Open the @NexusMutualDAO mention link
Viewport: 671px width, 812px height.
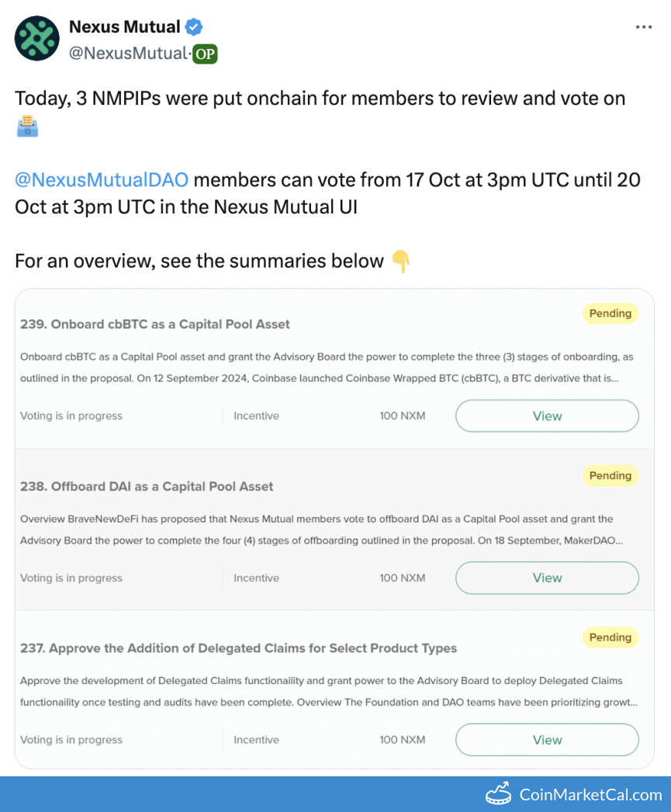(x=102, y=180)
